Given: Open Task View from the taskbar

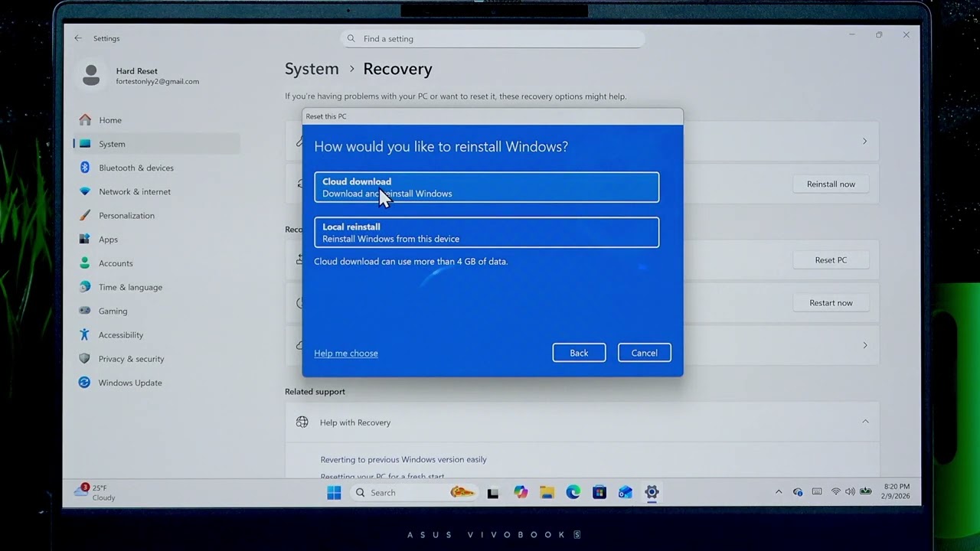Looking at the screenshot, I should 493,493.
